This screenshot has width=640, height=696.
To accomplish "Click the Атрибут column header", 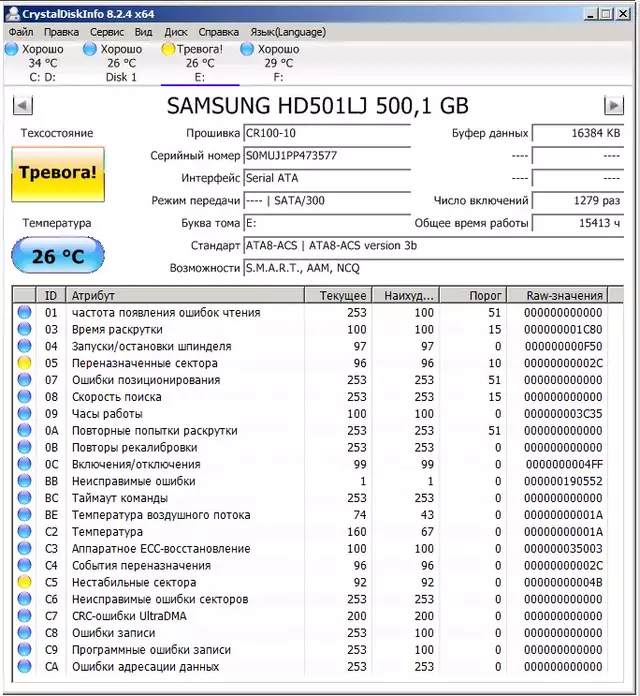I will coord(185,295).
